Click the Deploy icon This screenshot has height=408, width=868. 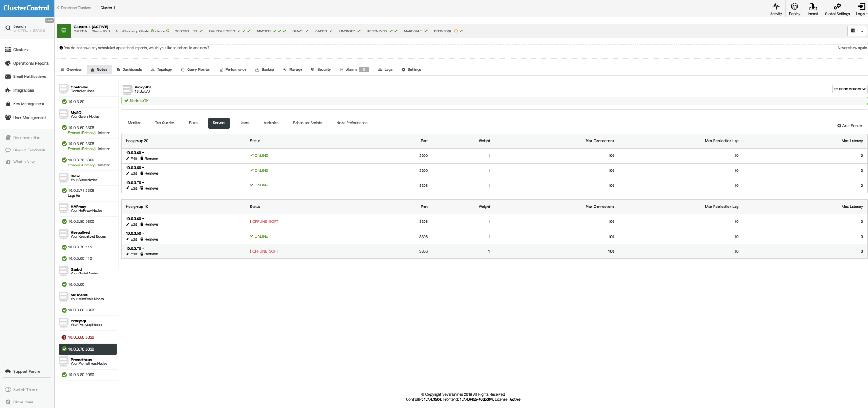point(795,6)
